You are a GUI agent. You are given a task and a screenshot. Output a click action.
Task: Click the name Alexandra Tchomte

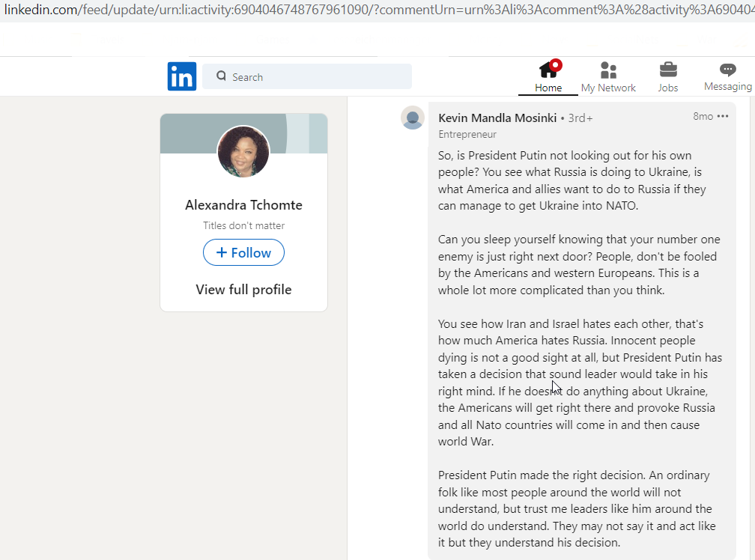pyautogui.click(x=243, y=205)
